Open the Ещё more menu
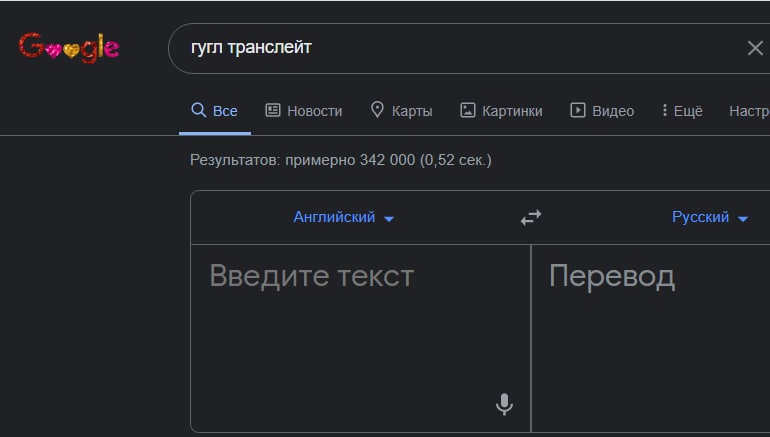770x437 pixels. [682, 111]
